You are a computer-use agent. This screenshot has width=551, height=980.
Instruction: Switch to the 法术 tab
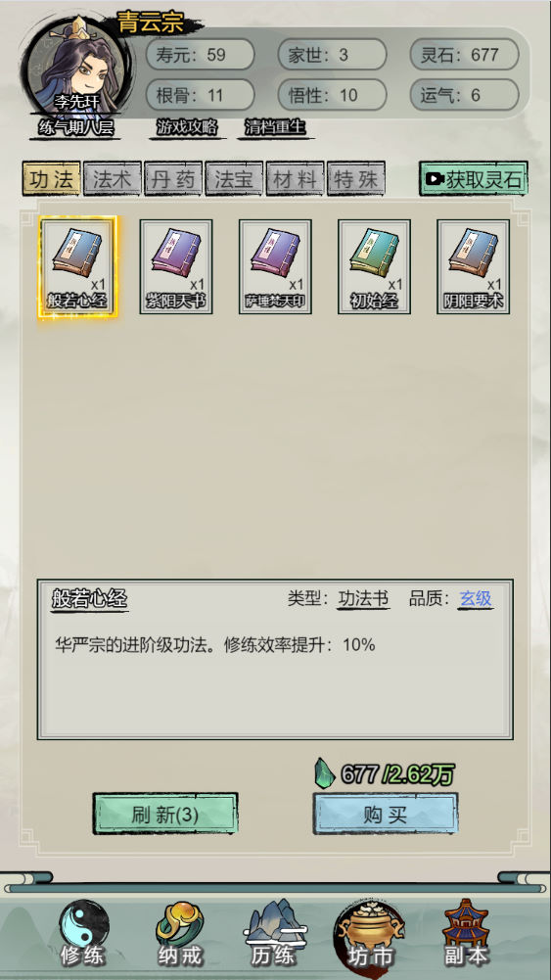point(113,179)
